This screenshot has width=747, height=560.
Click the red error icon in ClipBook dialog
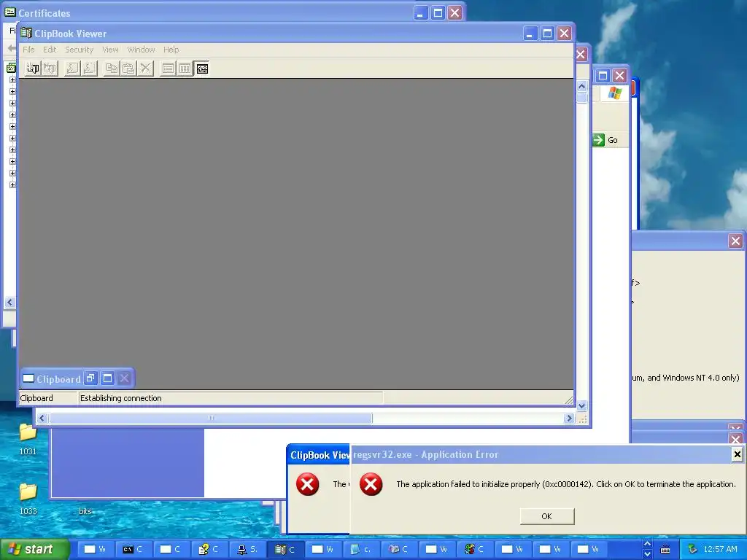tap(307, 484)
